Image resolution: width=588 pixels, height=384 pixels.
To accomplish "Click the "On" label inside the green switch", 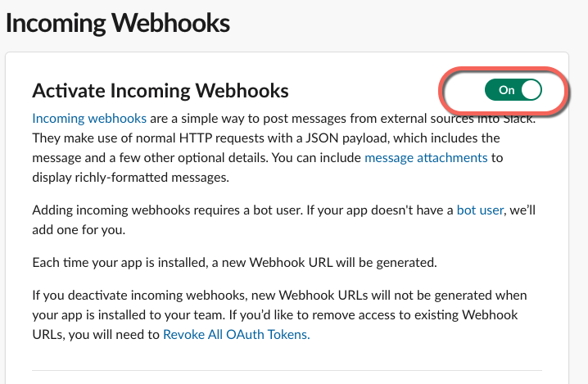I will coord(506,90).
